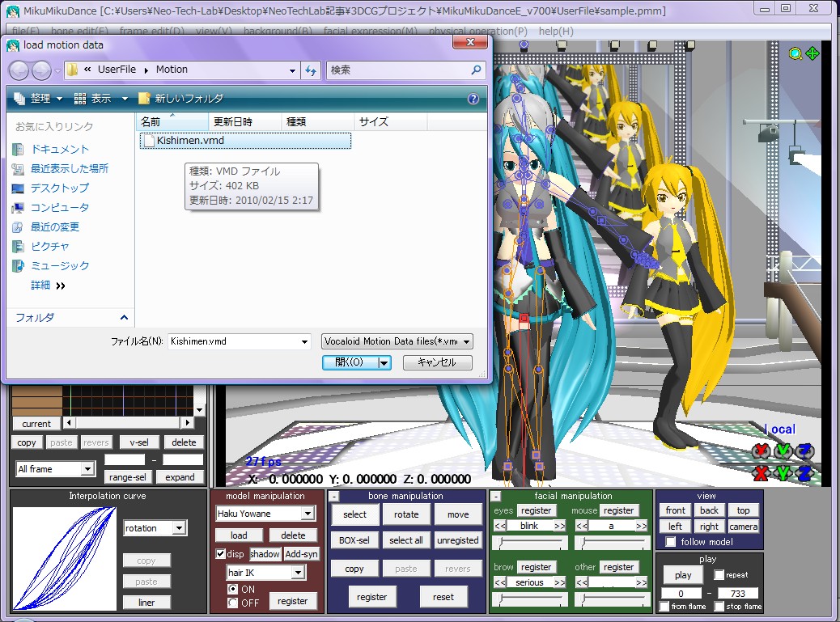
Task: Click 新しいフォルダ new folder button
Action: click(x=181, y=99)
